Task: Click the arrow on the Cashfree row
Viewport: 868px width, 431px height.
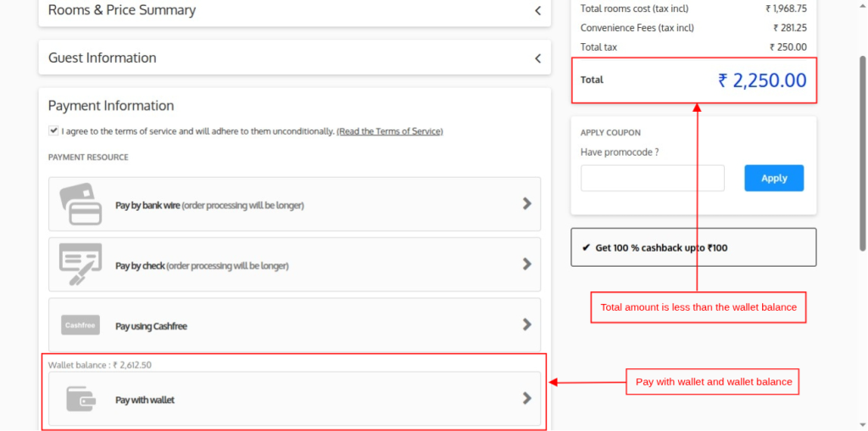Action: (526, 325)
